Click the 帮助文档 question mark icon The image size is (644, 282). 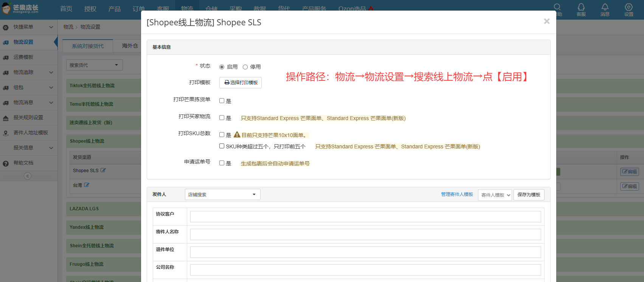(6, 163)
